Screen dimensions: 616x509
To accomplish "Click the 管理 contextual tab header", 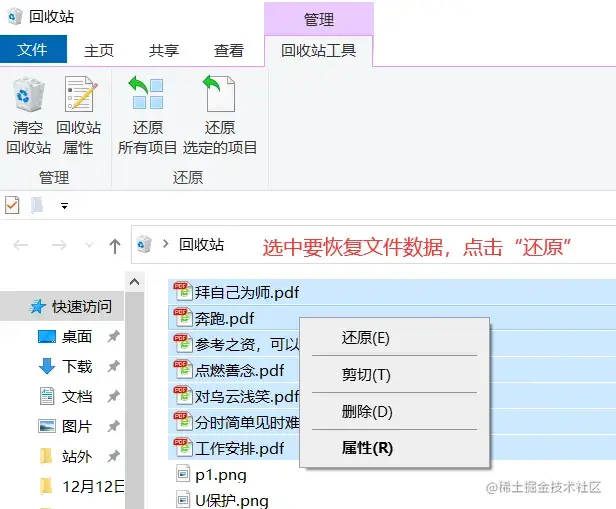I will point(319,19).
